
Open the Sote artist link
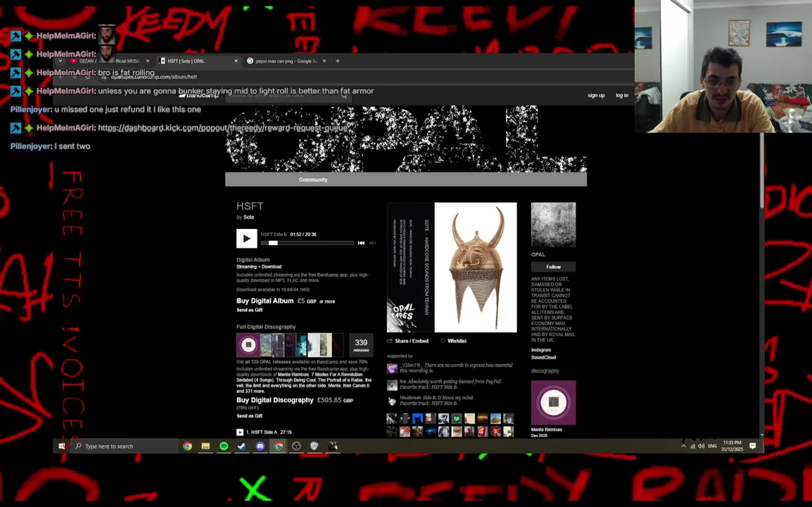(248, 217)
